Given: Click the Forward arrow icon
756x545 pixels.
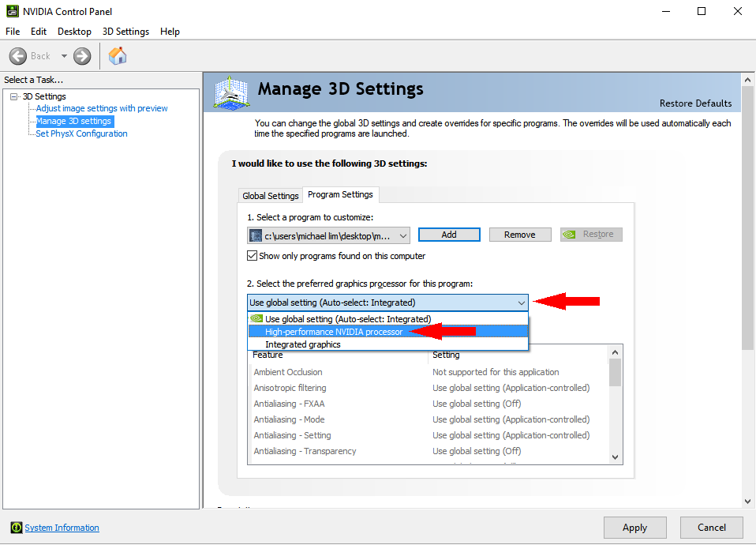Looking at the screenshot, I should (82, 56).
